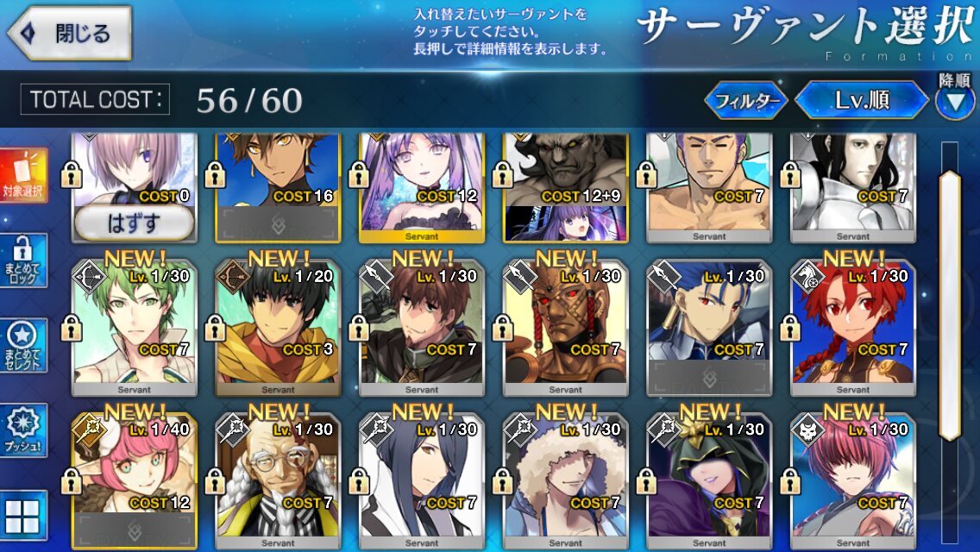This screenshot has height=552, width=980.
Task: Click the はずす remove button
Action: pos(134,223)
